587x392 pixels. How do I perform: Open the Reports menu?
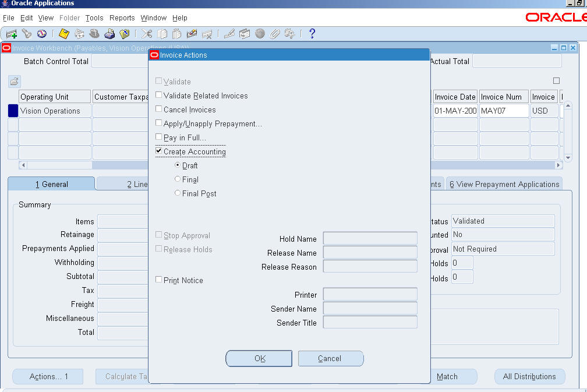coord(122,18)
